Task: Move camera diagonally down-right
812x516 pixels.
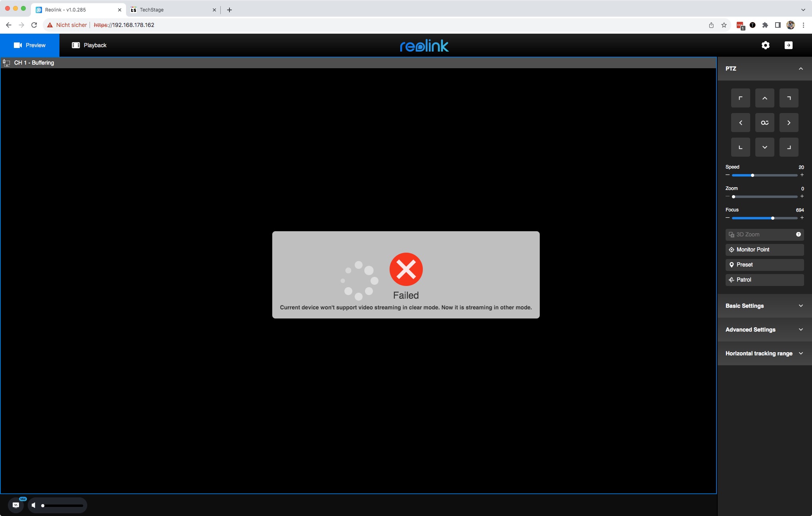Action: (x=789, y=148)
